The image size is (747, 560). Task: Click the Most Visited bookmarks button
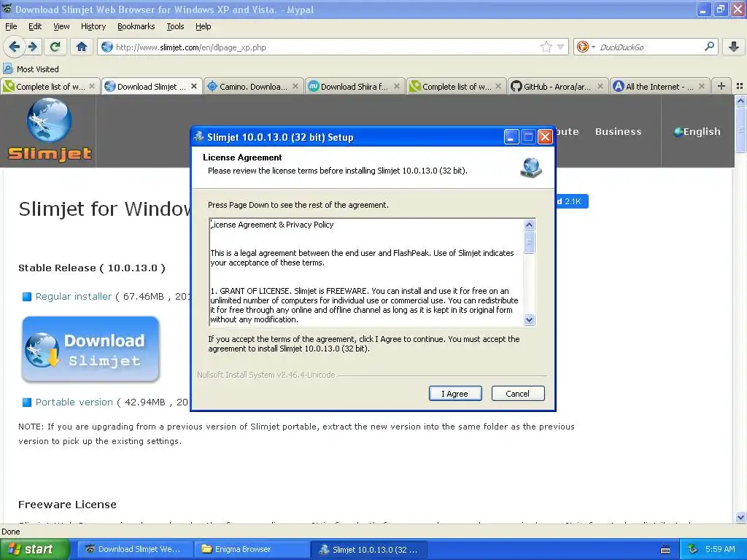click(31, 69)
